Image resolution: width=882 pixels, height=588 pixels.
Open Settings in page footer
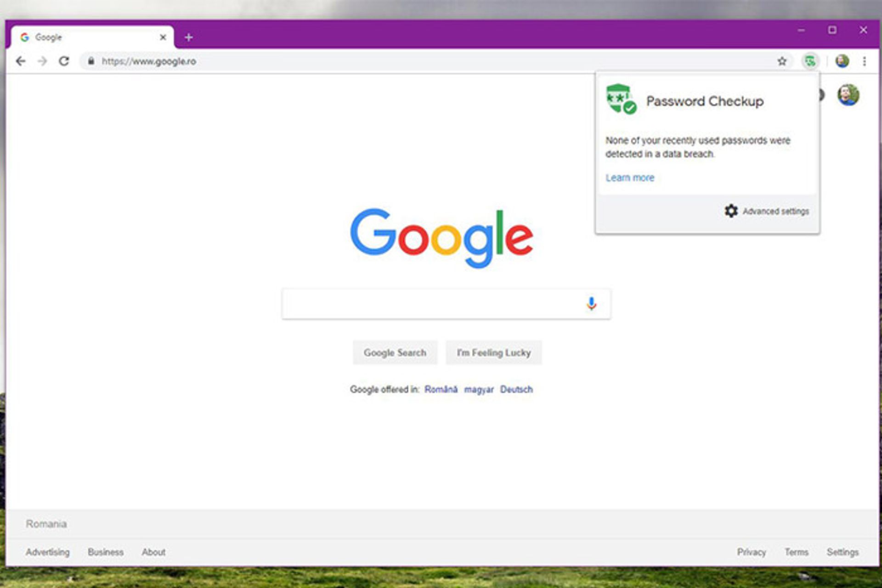coord(842,552)
